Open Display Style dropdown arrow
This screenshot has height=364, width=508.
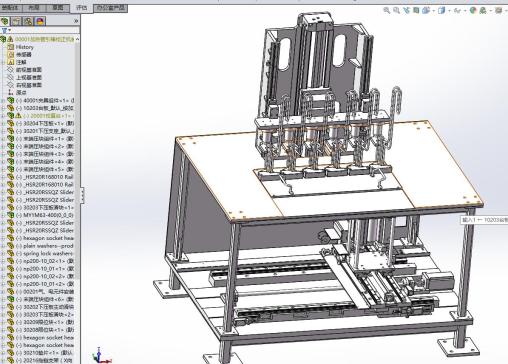(x=449, y=11)
